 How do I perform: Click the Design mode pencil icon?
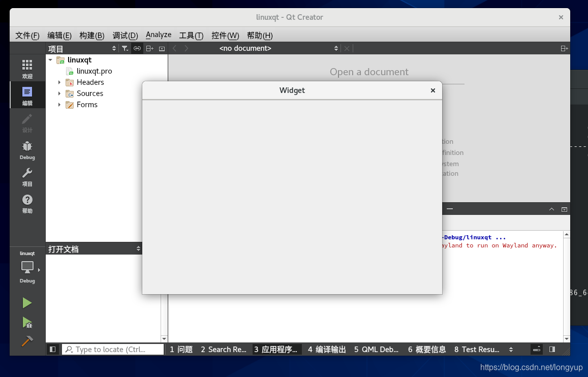(27, 122)
